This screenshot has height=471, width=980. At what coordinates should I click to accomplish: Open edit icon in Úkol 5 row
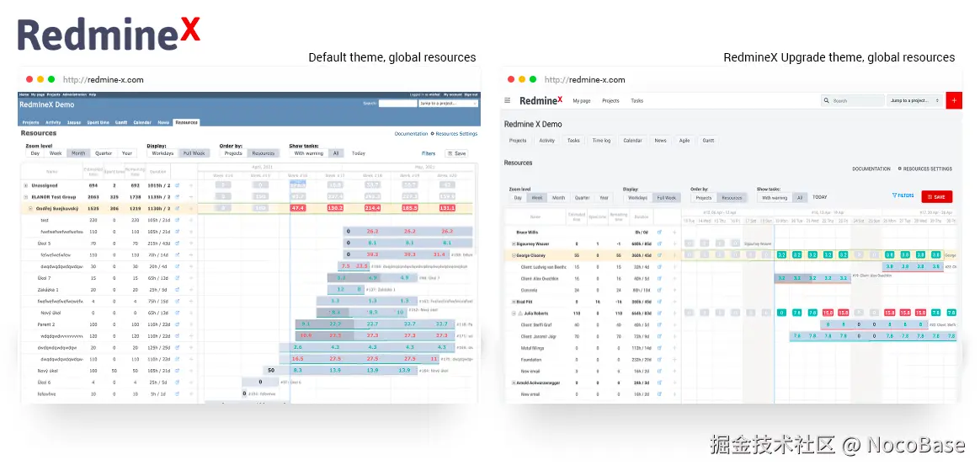177,243
